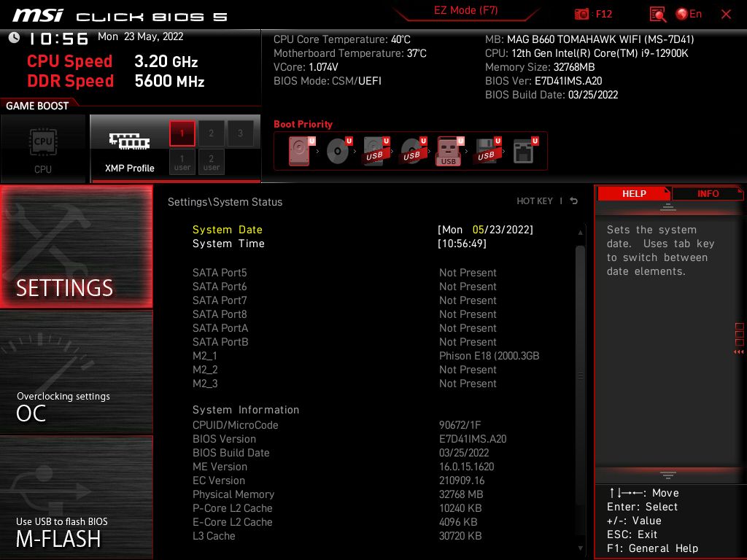Select the USB floppy boot icon
747x560 pixels.
pos(487,150)
